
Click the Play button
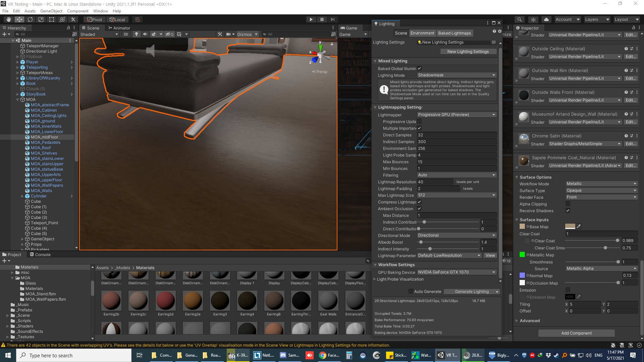click(x=311, y=19)
